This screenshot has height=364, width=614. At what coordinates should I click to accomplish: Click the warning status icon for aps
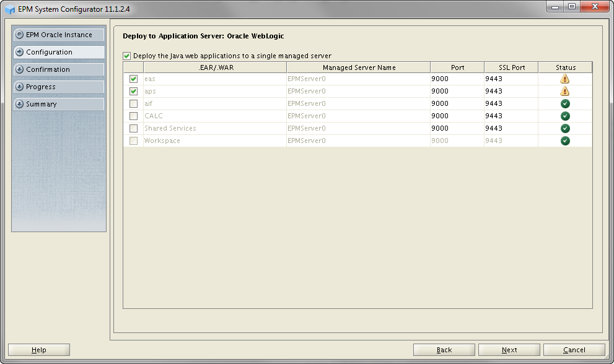tap(564, 91)
